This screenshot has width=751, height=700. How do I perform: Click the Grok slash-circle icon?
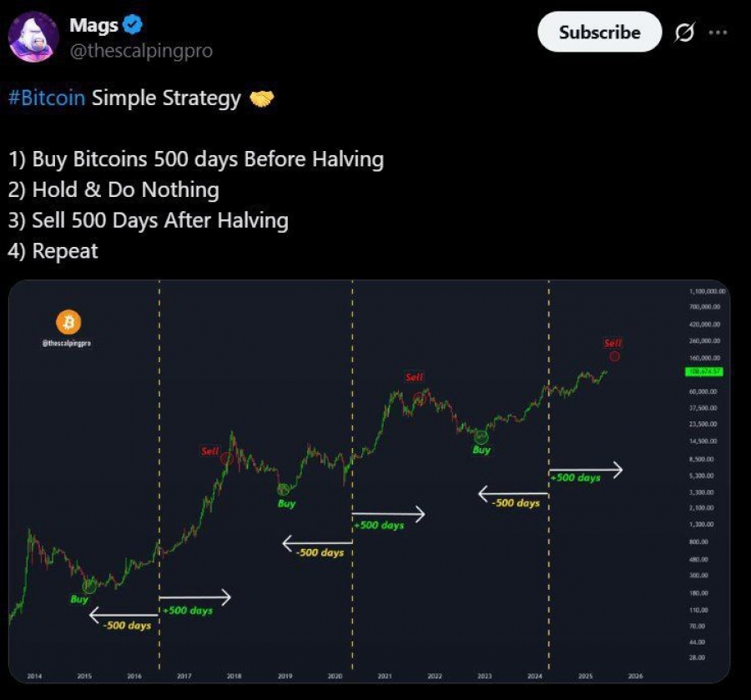684,33
